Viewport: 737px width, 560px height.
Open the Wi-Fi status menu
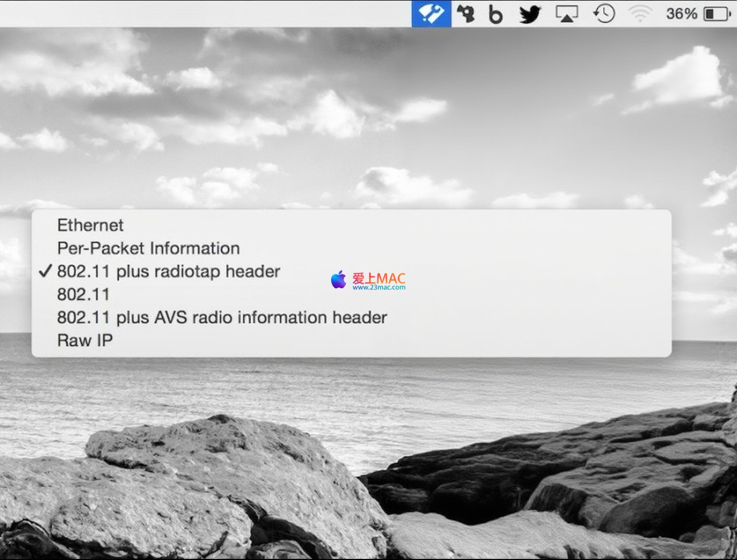(640, 13)
